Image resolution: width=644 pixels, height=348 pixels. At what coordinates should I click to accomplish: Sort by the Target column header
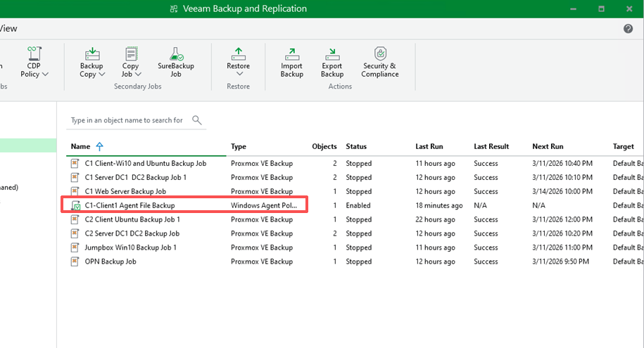[623, 146]
